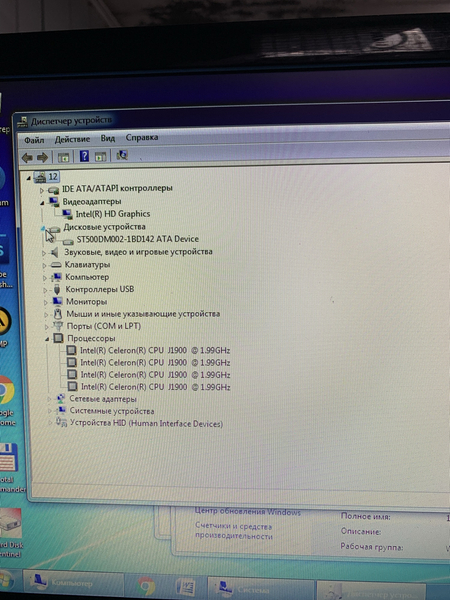The image size is (450, 600).
Task: Collapse the Видеоадаптеры tree node
Action: (x=42, y=203)
